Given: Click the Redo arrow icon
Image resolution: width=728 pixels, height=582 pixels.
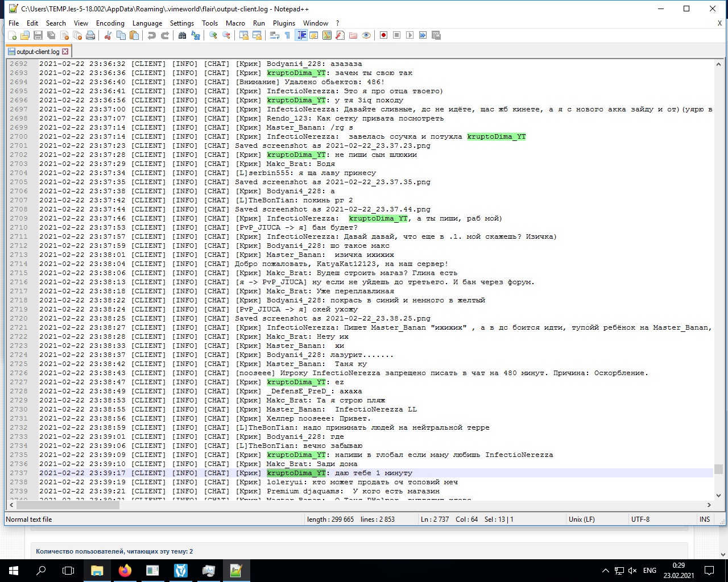Looking at the screenshot, I should (165, 35).
